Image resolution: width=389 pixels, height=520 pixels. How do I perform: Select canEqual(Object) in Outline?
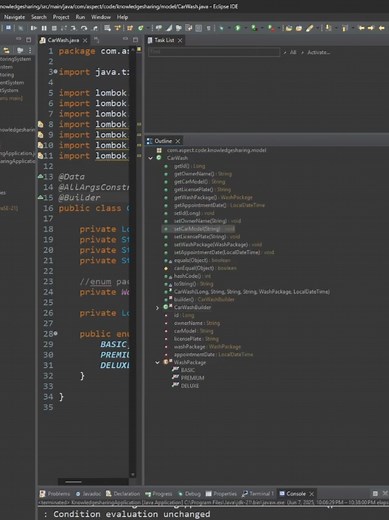205,268
